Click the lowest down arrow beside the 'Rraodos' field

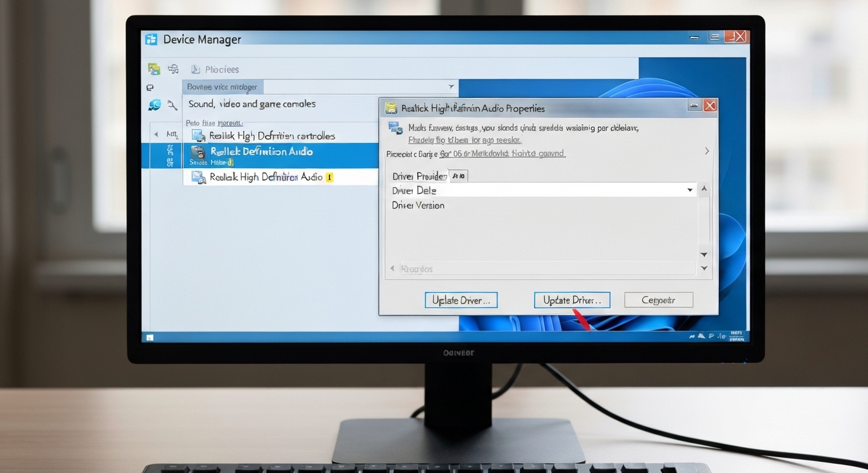point(704,269)
